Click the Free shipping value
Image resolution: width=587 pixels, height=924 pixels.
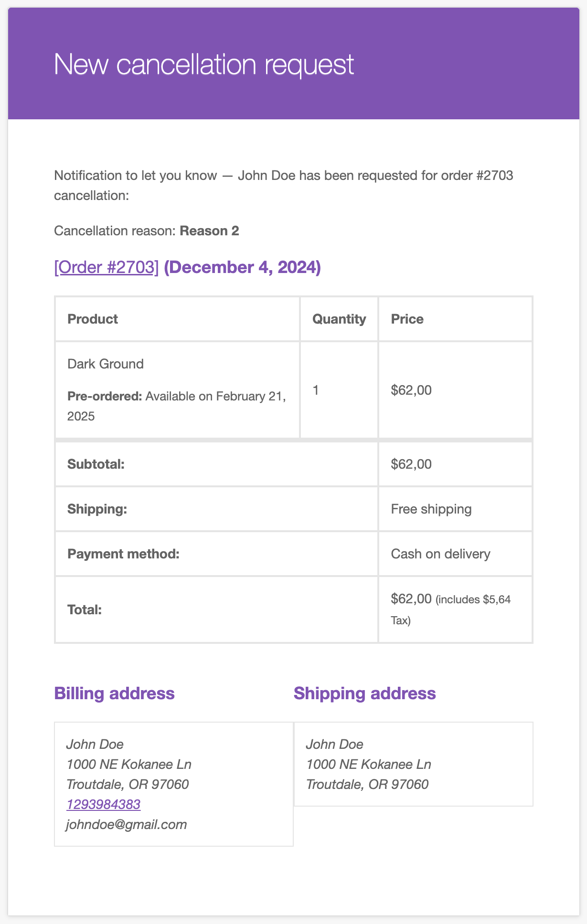click(431, 509)
